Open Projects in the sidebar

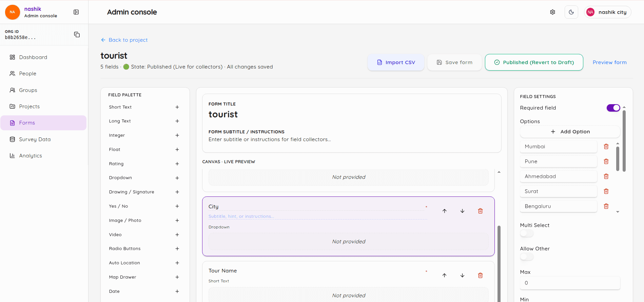tap(43, 107)
